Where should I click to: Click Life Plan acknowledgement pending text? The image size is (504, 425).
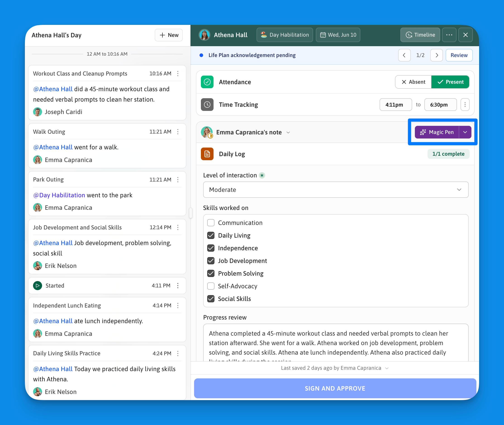pos(252,55)
